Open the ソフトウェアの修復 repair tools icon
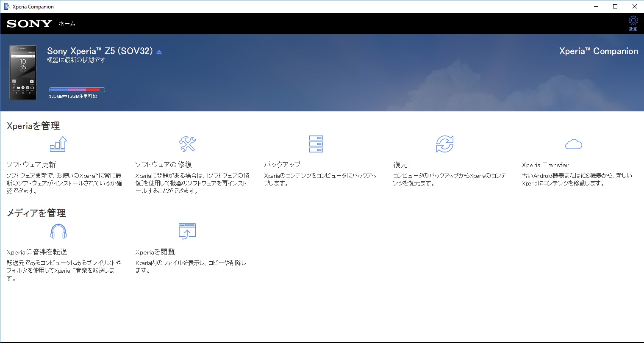The height and width of the screenshot is (343, 644). coord(187,144)
